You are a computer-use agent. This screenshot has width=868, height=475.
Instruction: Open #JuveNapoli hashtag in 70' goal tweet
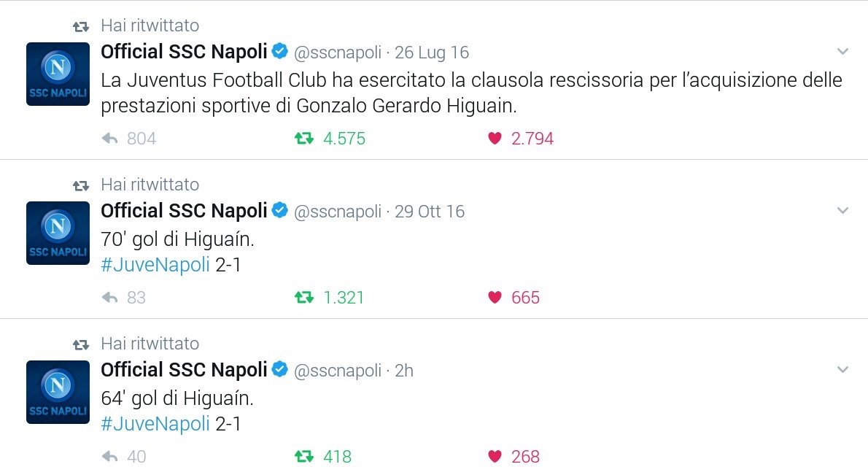[x=155, y=265]
